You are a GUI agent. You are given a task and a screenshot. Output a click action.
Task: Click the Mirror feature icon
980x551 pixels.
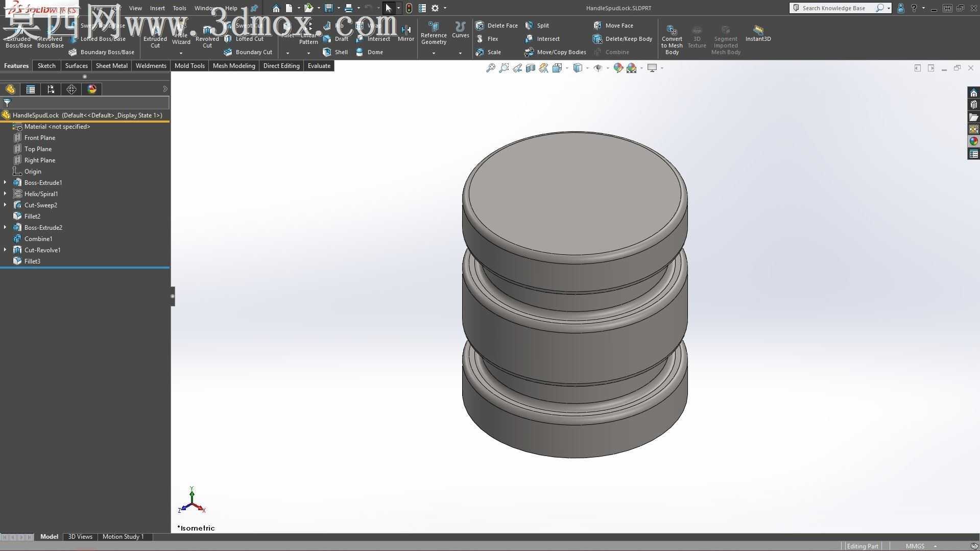[x=406, y=30]
